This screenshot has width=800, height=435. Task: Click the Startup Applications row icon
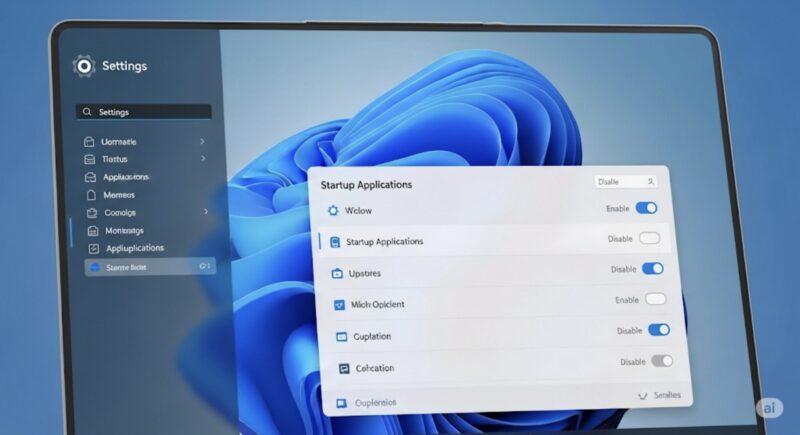(x=335, y=242)
